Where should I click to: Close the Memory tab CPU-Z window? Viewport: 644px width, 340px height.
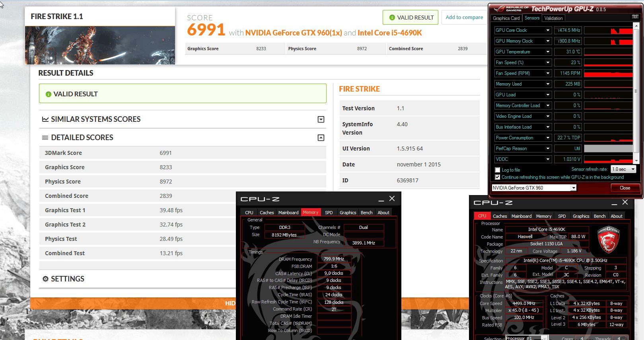392,199
